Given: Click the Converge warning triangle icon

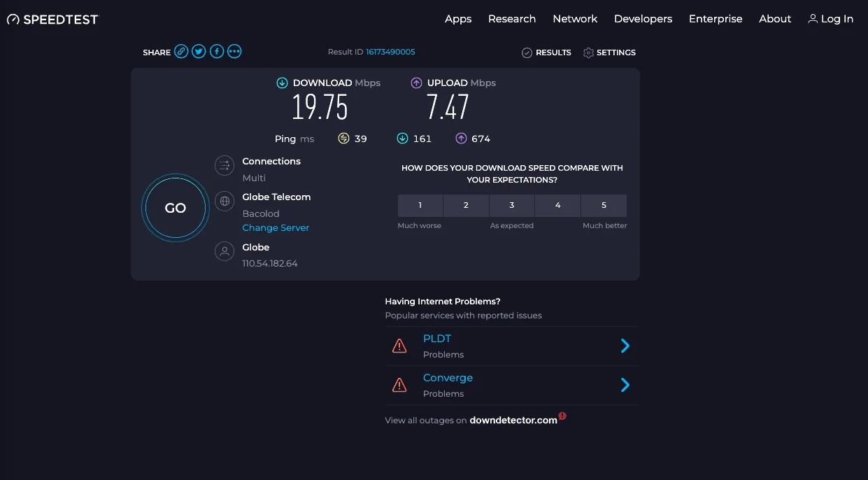Looking at the screenshot, I should pyautogui.click(x=399, y=385).
